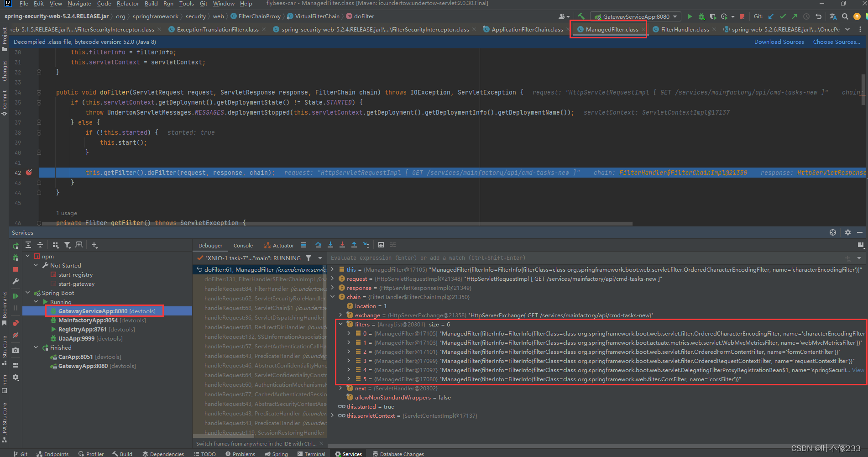Open the editor tabs overflow chevron

tap(847, 29)
